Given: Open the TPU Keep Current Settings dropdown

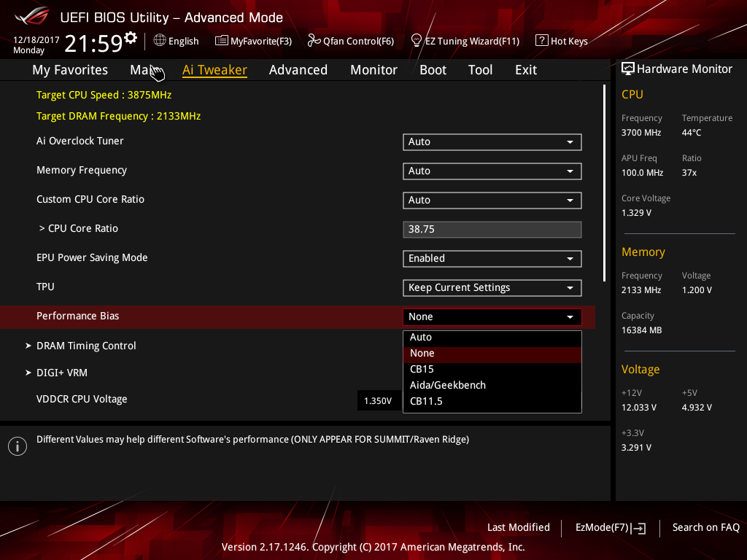Looking at the screenshot, I should [x=492, y=287].
